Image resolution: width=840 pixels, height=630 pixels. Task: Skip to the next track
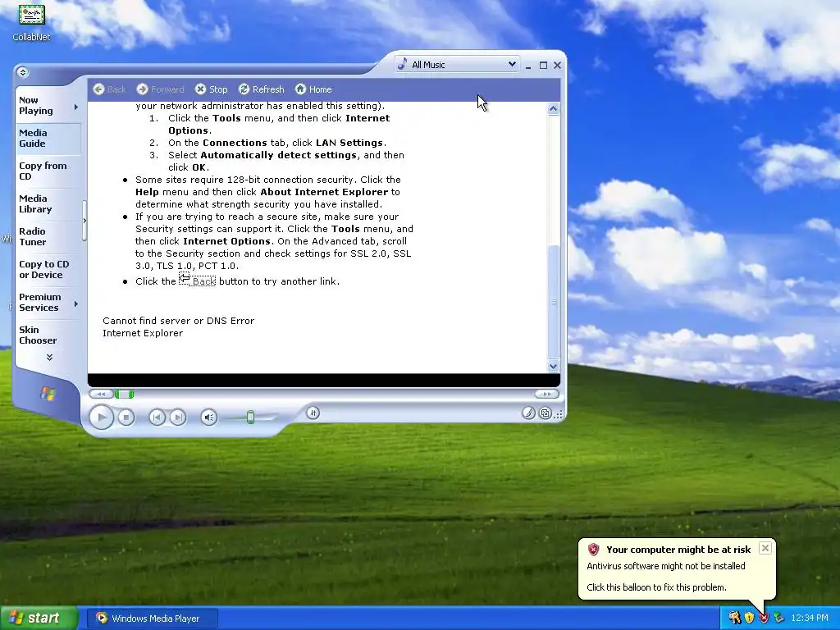pyautogui.click(x=178, y=418)
